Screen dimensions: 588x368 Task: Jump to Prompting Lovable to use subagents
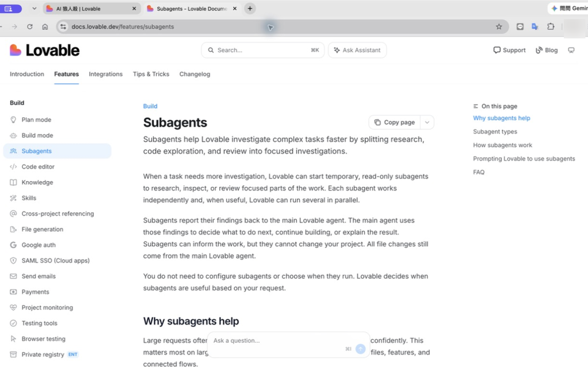tap(524, 159)
